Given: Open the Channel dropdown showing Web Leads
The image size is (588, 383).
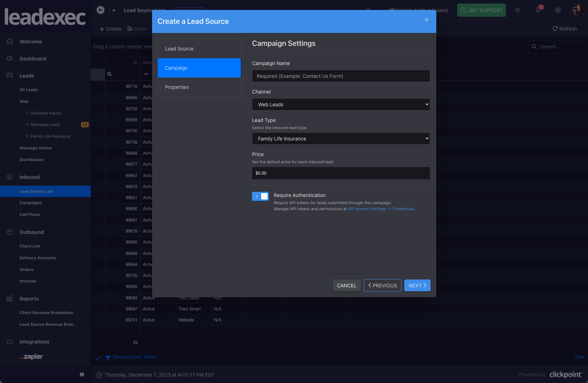Looking at the screenshot, I should click(341, 105).
